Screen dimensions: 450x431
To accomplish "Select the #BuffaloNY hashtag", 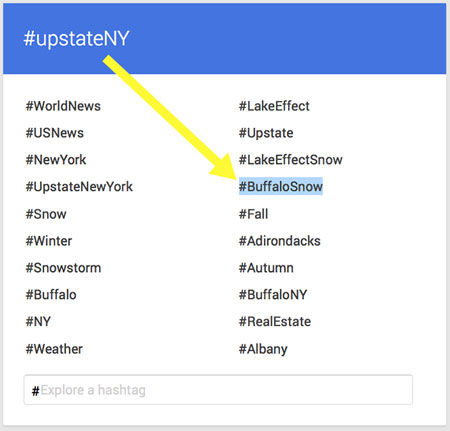I will 273,295.
